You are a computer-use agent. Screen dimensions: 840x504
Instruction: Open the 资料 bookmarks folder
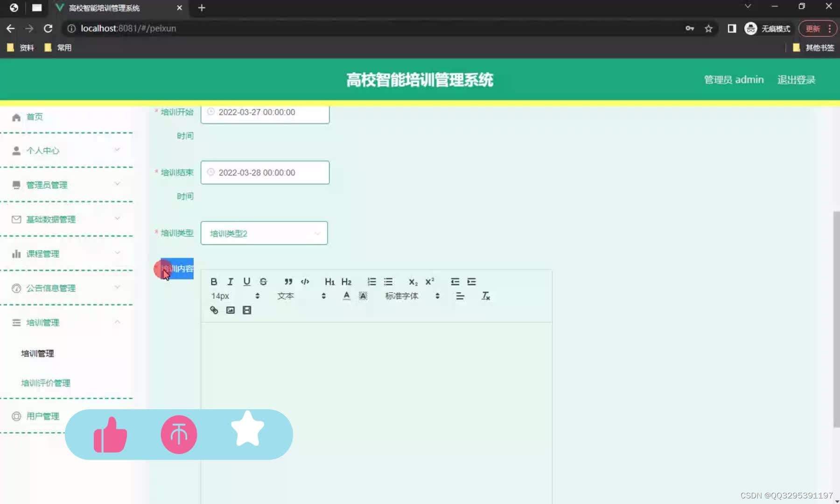point(21,48)
